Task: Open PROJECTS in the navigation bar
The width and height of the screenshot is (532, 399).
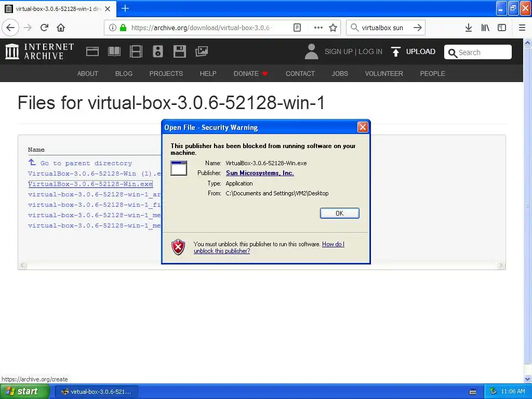Action: click(166, 74)
